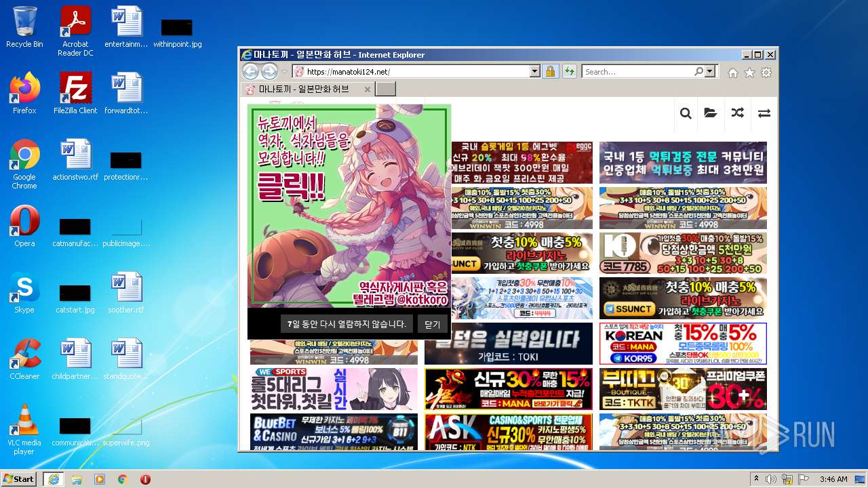Click the Internet Explorer forward arrow button
This screenshot has height=488, width=868.
tap(269, 71)
